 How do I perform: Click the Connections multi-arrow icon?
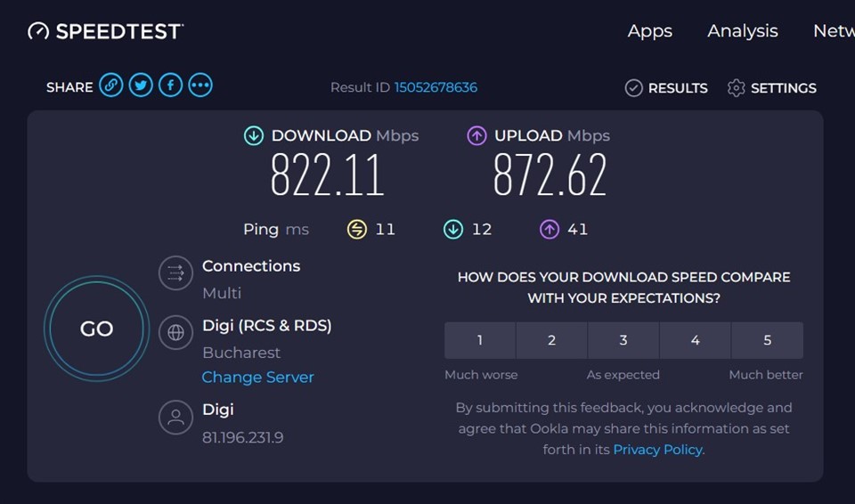(175, 273)
